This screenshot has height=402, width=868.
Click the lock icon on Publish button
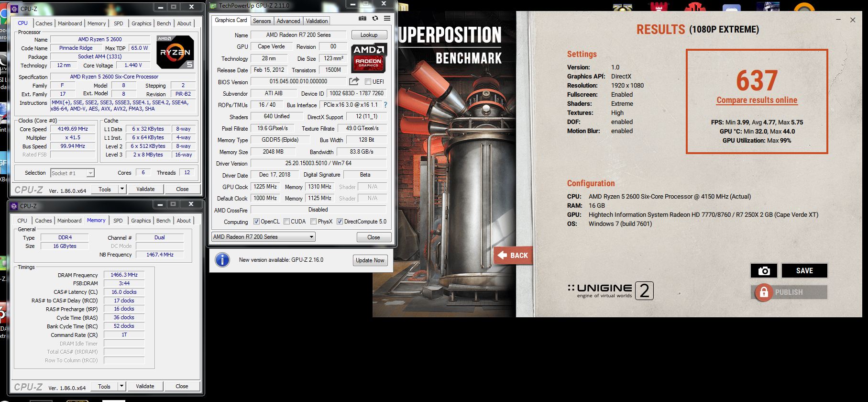coord(764,292)
